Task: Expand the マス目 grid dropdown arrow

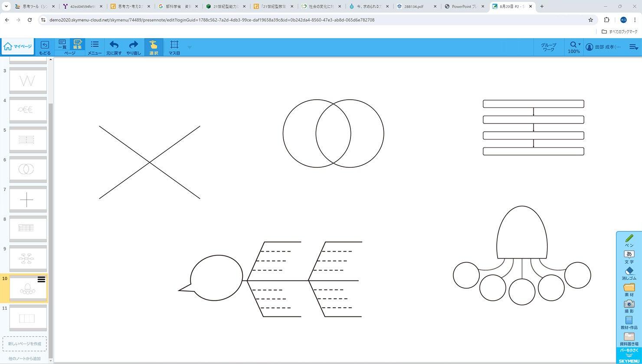Action: (189, 47)
